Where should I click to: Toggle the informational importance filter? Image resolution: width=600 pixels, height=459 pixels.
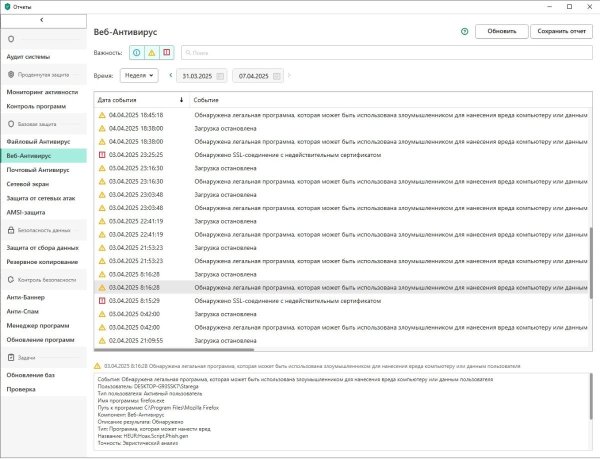137,53
